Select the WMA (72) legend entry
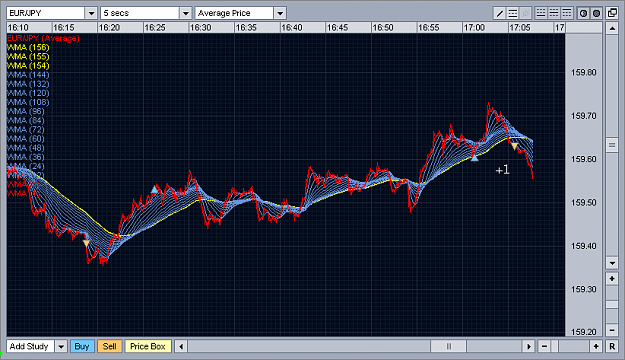 (26, 130)
